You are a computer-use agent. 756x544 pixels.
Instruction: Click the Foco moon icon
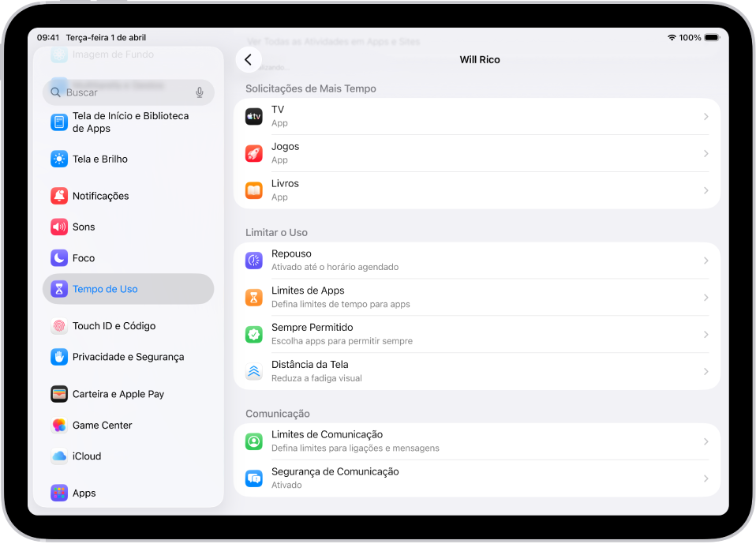[59, 258]
